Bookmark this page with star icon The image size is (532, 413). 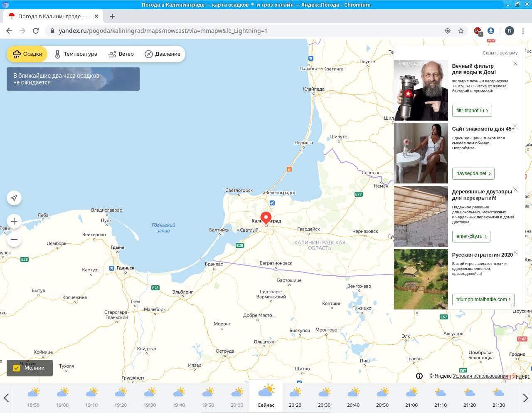461,31
